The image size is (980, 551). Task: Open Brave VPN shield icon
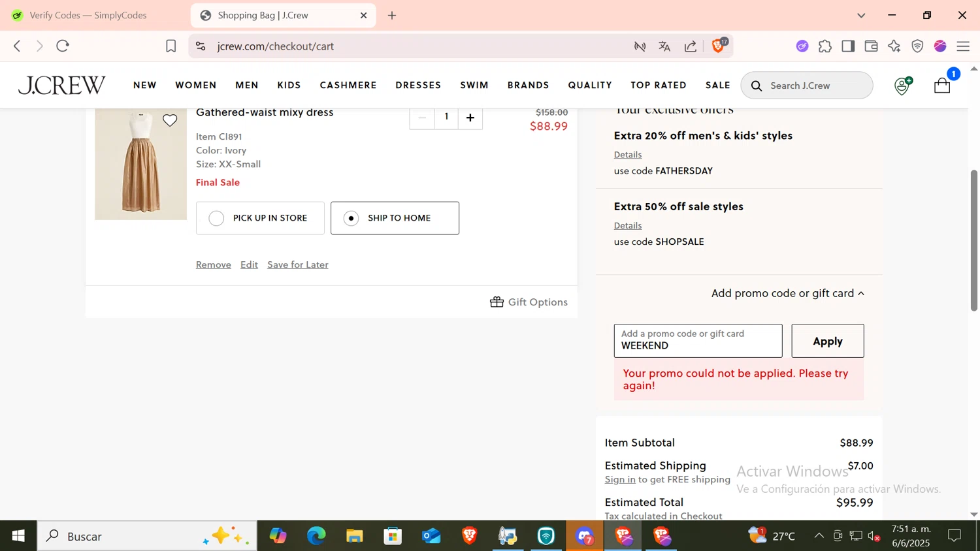(917, 46)
